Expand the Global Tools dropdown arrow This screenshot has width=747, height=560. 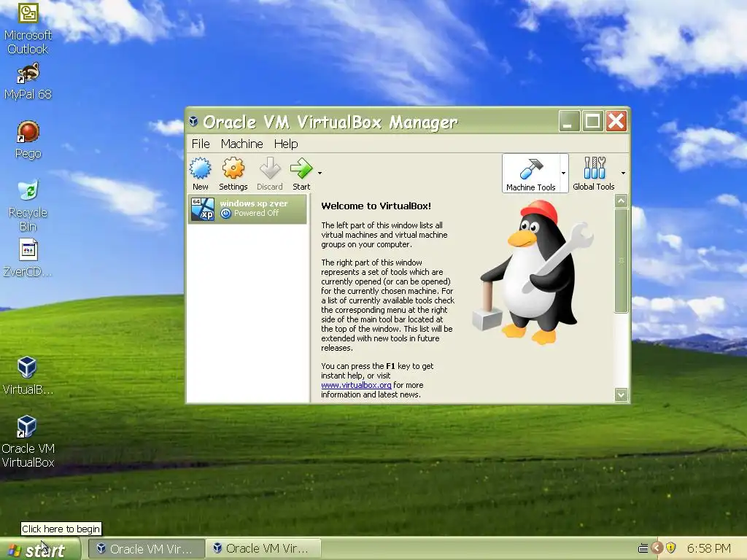coord(623,174)
